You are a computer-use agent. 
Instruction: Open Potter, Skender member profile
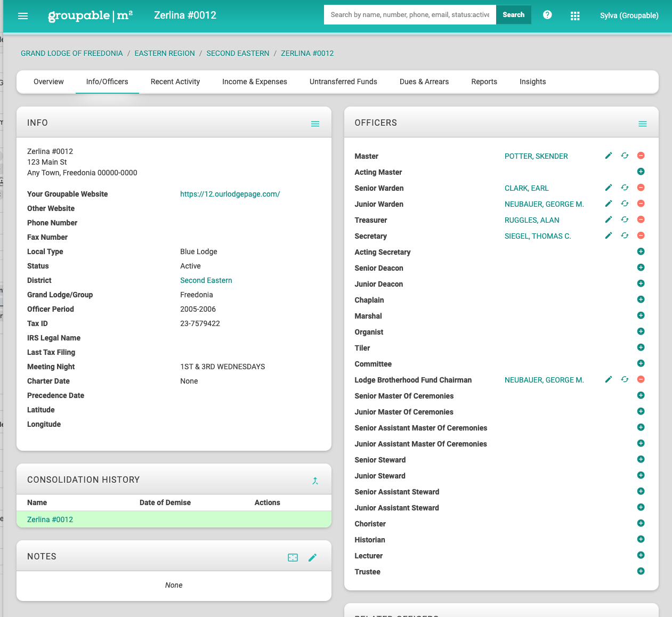536,156
